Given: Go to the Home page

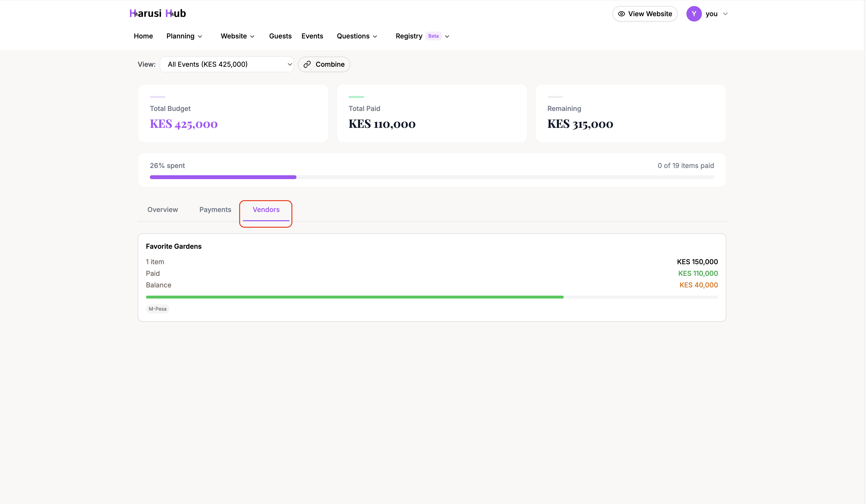Looking at the screenshot, I should click(x=143, y=36).
